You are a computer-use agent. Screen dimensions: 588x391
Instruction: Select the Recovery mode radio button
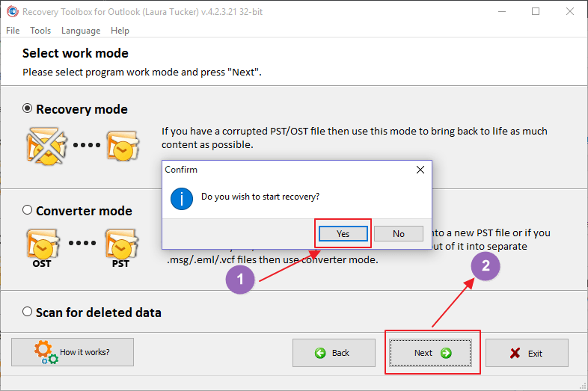point(27,108)
